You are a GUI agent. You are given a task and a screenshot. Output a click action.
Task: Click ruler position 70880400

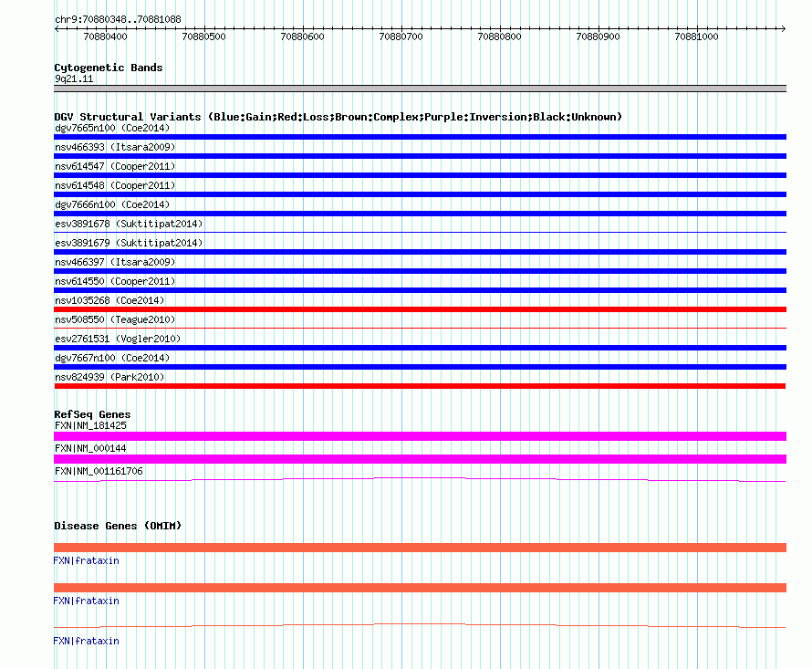pos(105,37)
